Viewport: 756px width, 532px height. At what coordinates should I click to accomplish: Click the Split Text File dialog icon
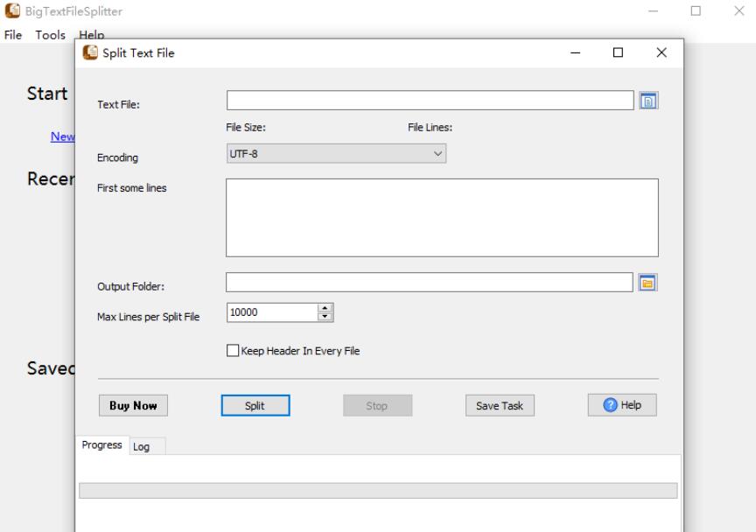[90, 52]
